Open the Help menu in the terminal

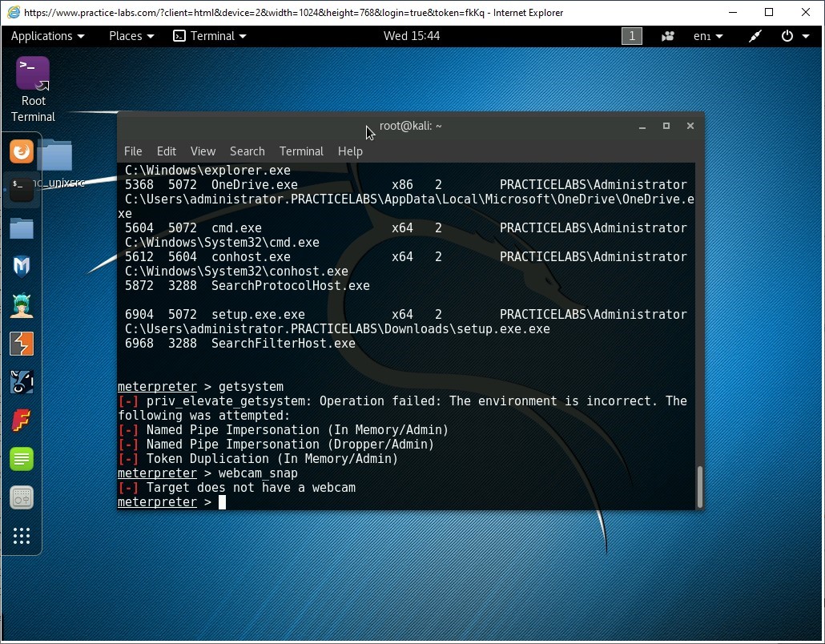(350, 151)
